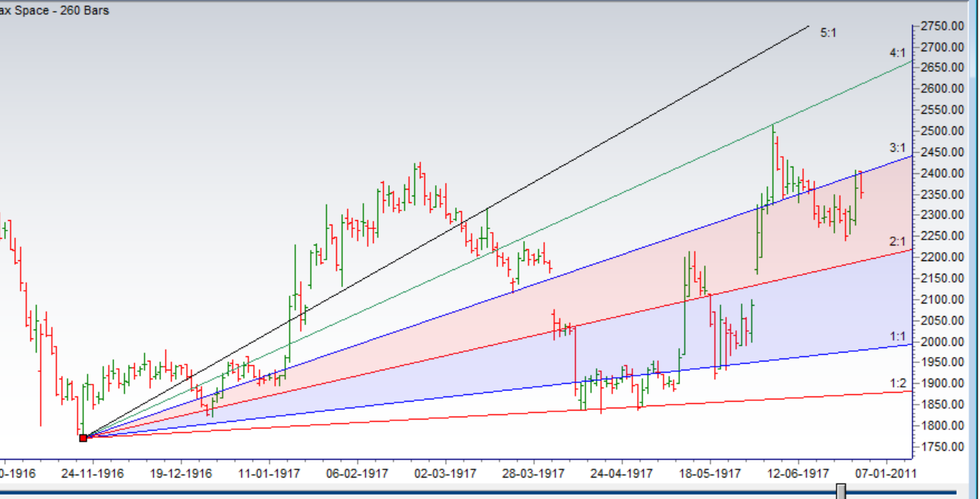This screenshot has height=499, width=980.
Task: Select the 28-03-1917 date label
Action: point(533,473)
